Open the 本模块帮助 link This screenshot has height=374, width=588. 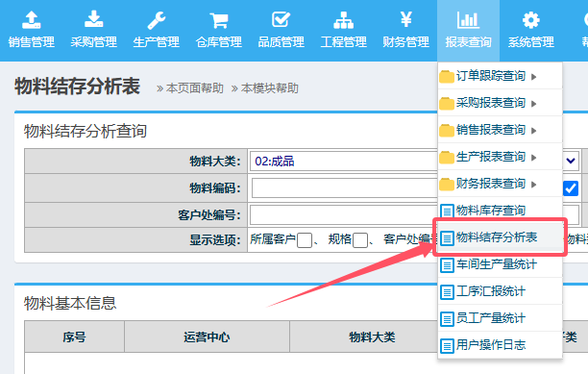270,88
